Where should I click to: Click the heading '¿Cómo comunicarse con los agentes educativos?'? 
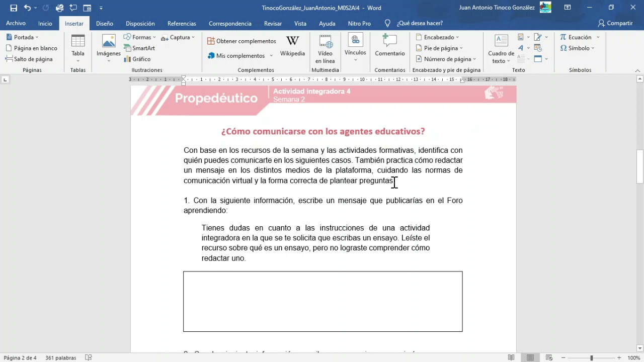click(323, 131)
